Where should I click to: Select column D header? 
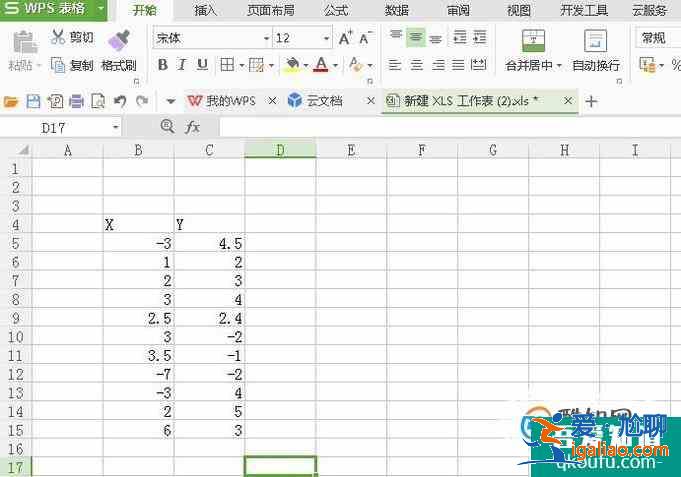[x=280, y=150]
